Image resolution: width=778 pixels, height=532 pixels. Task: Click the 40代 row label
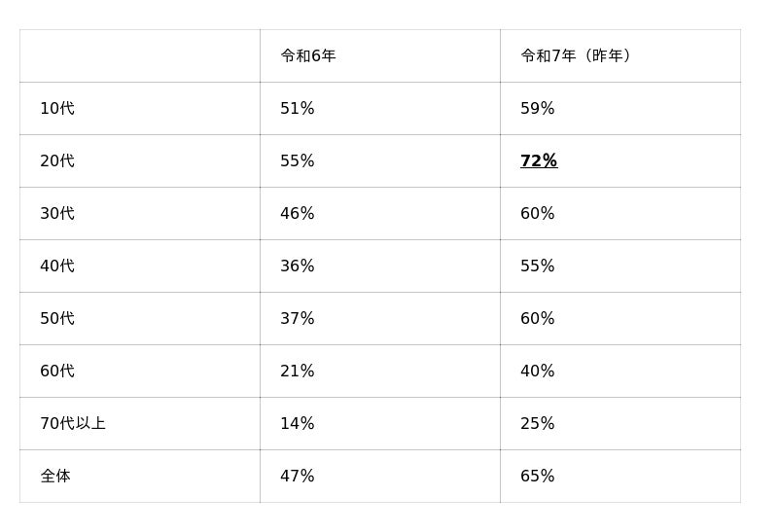[x=57, y=266]
